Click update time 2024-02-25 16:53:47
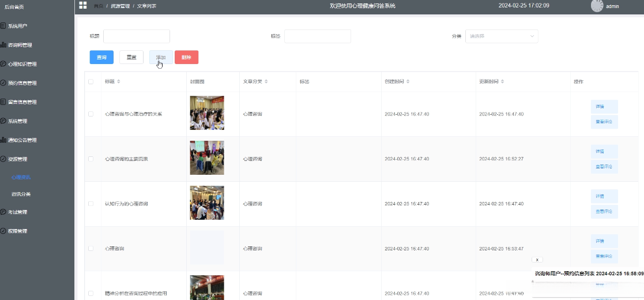Viewport: 644px width, 300px height. [502, 249]
